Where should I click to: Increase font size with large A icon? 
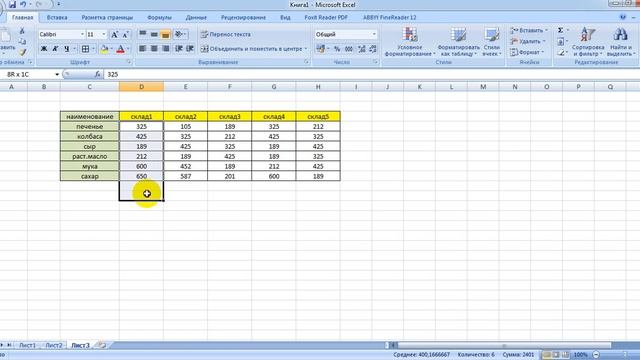(x=115, y=35)
